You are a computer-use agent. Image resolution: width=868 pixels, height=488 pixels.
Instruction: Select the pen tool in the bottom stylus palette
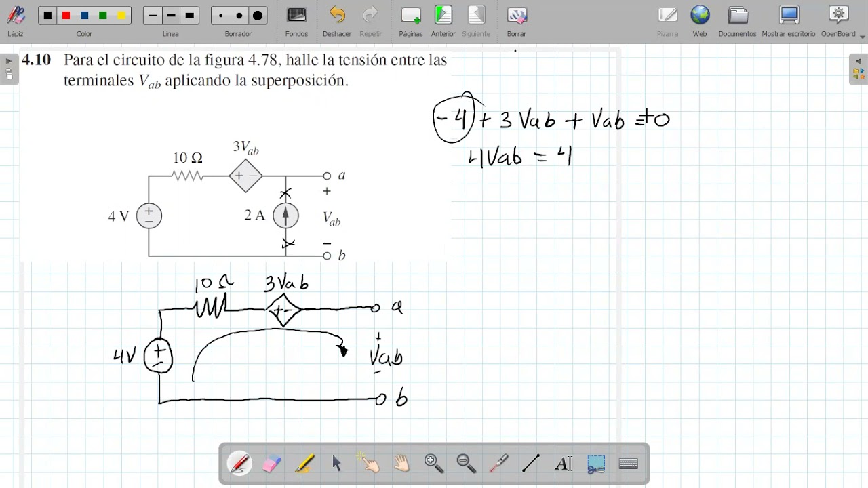click(239, 464)
